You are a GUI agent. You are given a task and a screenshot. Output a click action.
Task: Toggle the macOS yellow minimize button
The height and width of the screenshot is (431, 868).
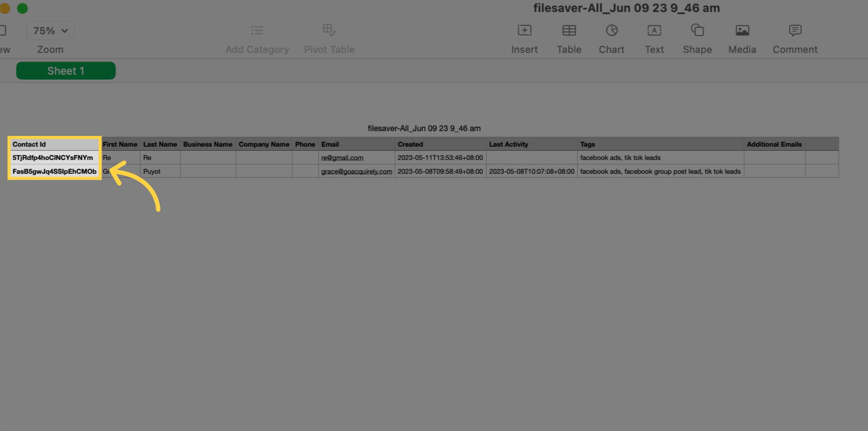click(5, 8)
